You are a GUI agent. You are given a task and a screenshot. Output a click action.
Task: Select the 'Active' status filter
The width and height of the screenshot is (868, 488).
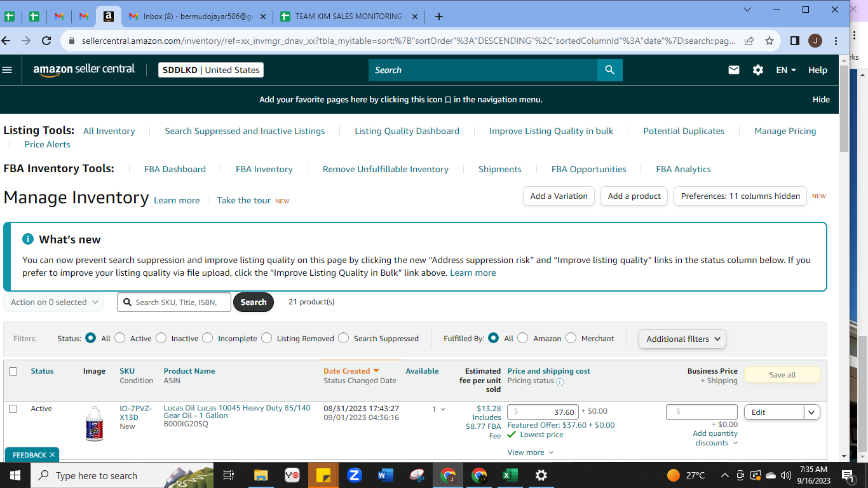pos(120,338)
